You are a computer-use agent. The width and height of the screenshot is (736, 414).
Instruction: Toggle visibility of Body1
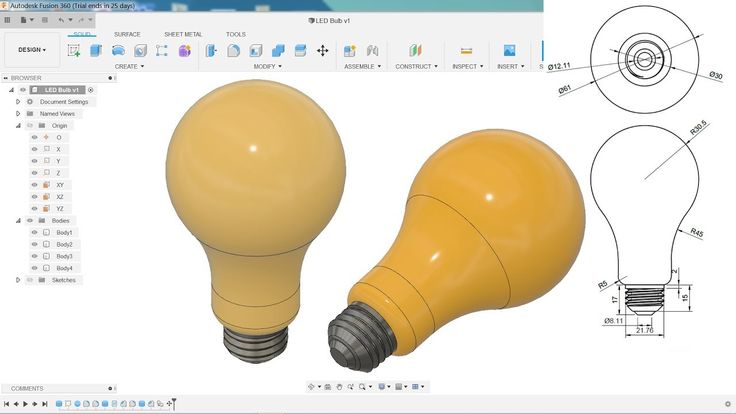click(x=34, y=232)
